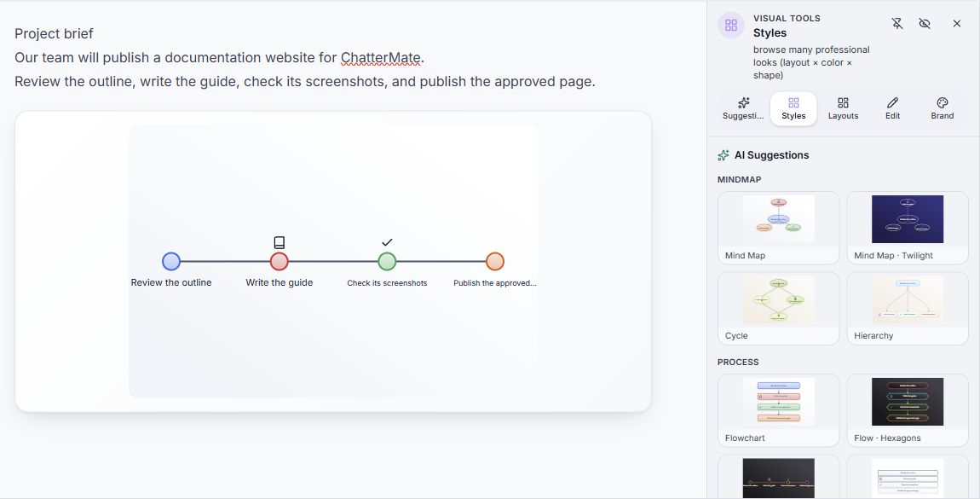Image resolution: width=980 pixels, height=499 pixels.
Task: Close the Visual Tools panel
Action: click(957, 24)
